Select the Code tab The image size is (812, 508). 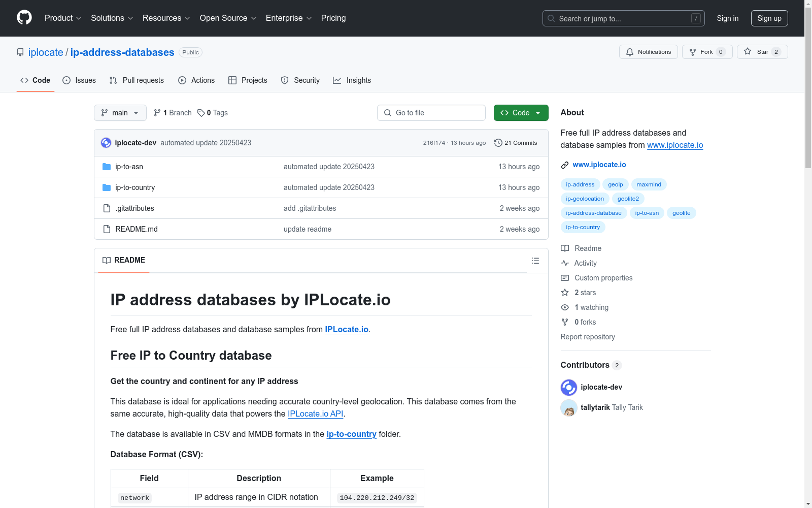36,80
